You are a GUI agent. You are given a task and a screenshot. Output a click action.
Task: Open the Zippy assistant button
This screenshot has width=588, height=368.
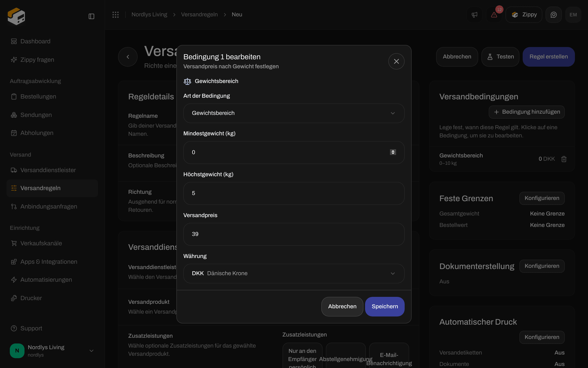point(524,15)
